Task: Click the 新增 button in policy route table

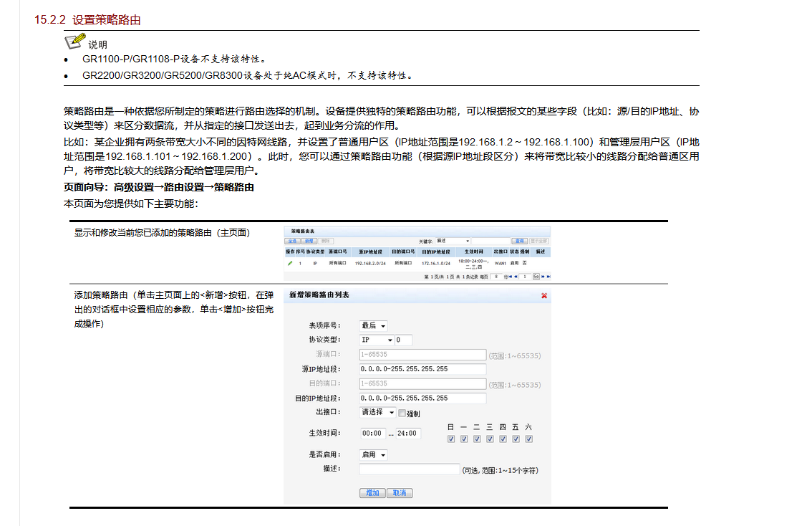Action: (x=309, y=241)
